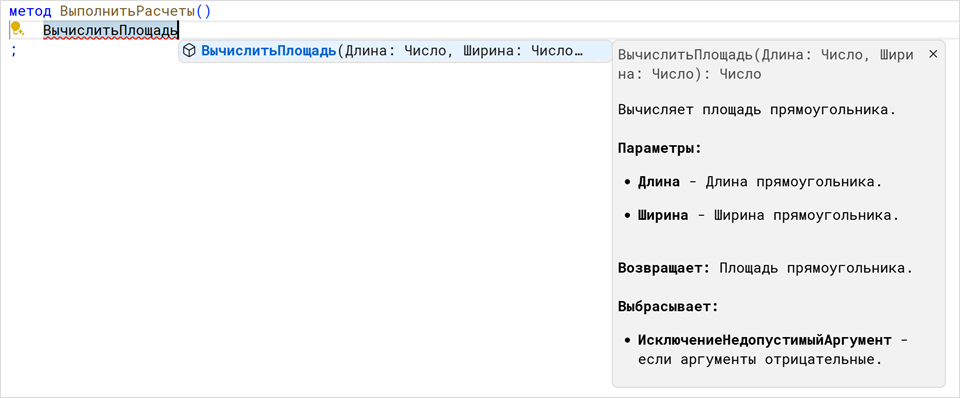Screen dimensions: 960x398
Task: Click 'если аргументы отрицательные.' text
Action: pyautogui.click(x=760, y=359)
